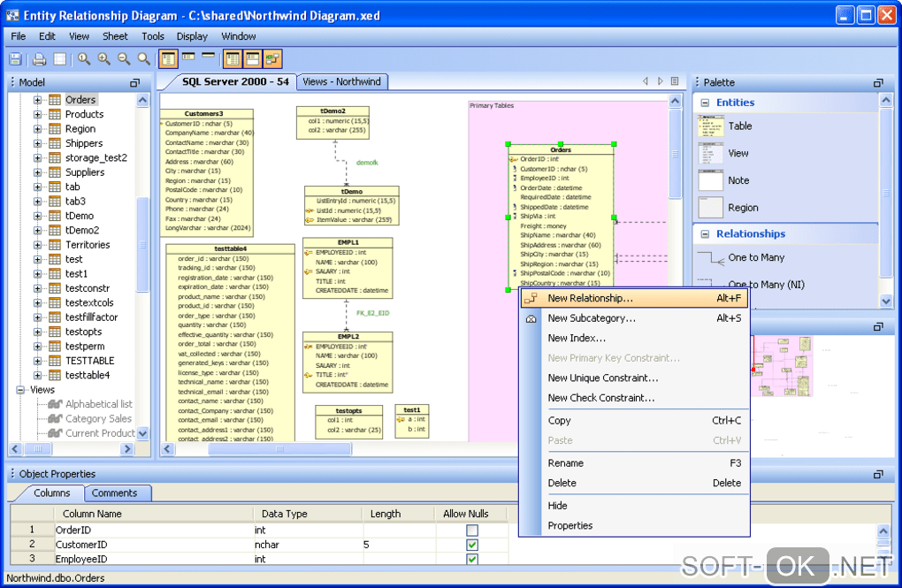Viewport: 902px width, 588px height.
Task: Click the Zoom Out magnifier icon
Action: pyautogui.click(x=124, y=58)
